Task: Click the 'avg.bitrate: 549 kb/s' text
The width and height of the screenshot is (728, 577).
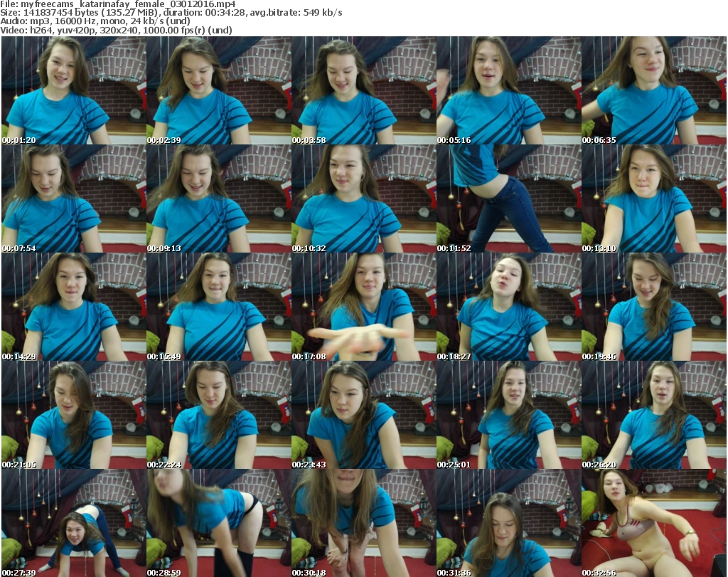Action: point(296,13)
